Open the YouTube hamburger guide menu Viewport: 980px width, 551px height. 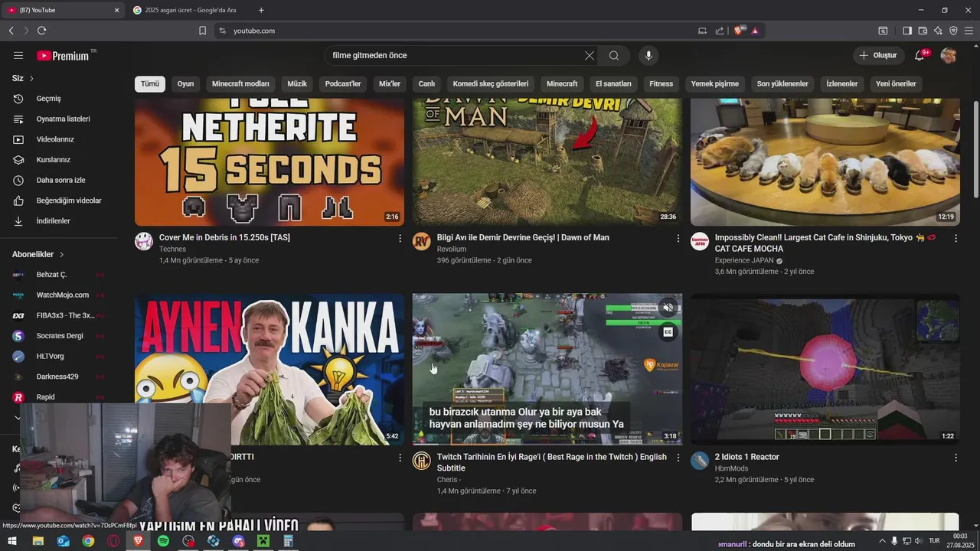[x=18, y=55]
